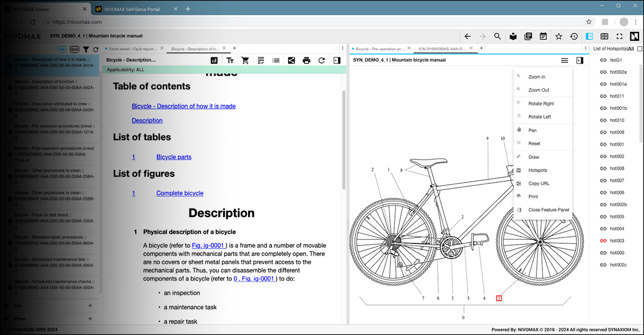Select the text size (Tt) tool

[x=230, y=59]
